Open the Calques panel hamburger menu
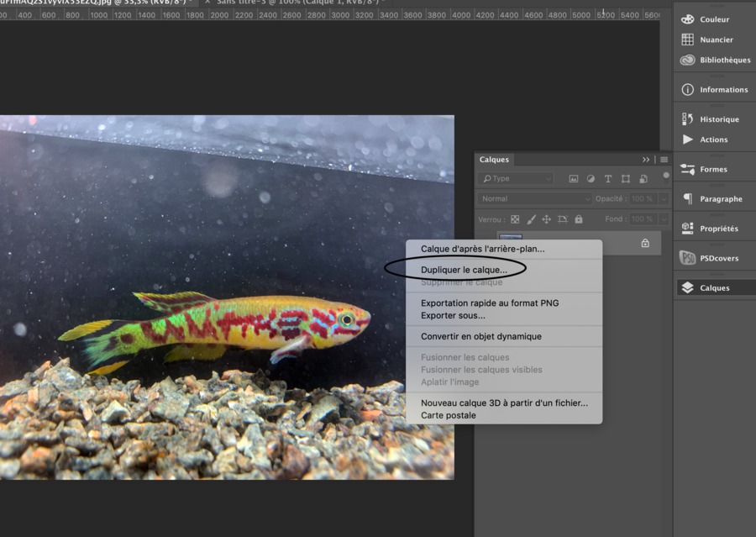This screenshot has height=537, width=756. 664,160
